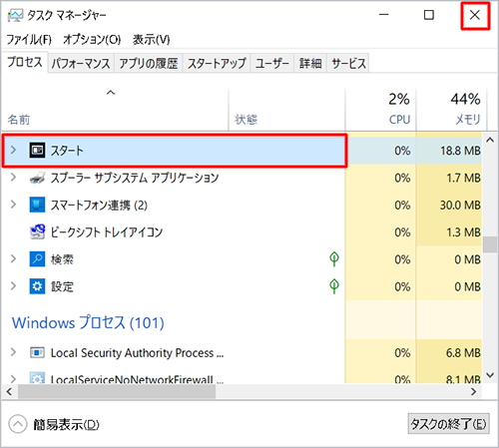Sort by the CPU column header
Image resolution: width=499 pixels, height=448 pixels.
click(x=380, y=110)
